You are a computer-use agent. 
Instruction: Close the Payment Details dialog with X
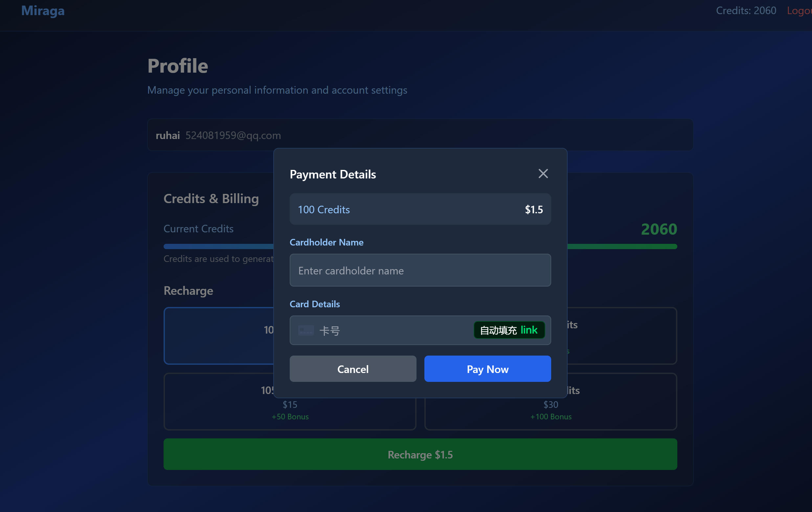tap(543, 174)
